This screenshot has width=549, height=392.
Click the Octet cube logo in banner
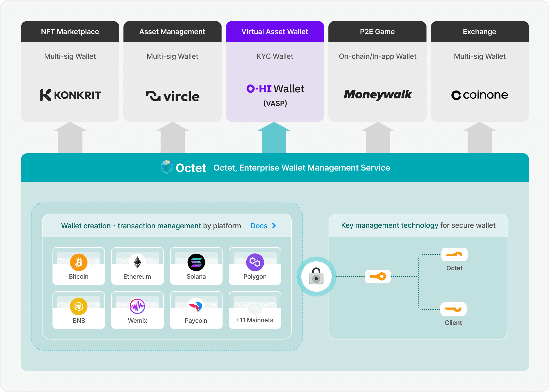click(x=167, y=167)
